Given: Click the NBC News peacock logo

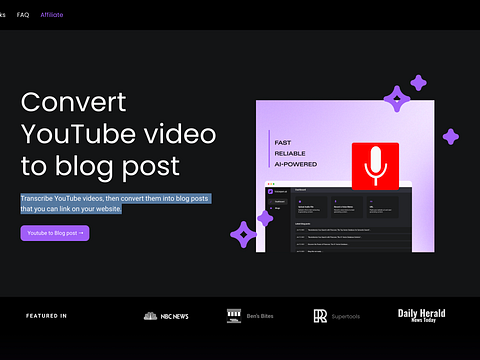Looking at the screenshot, I should 150,316.
